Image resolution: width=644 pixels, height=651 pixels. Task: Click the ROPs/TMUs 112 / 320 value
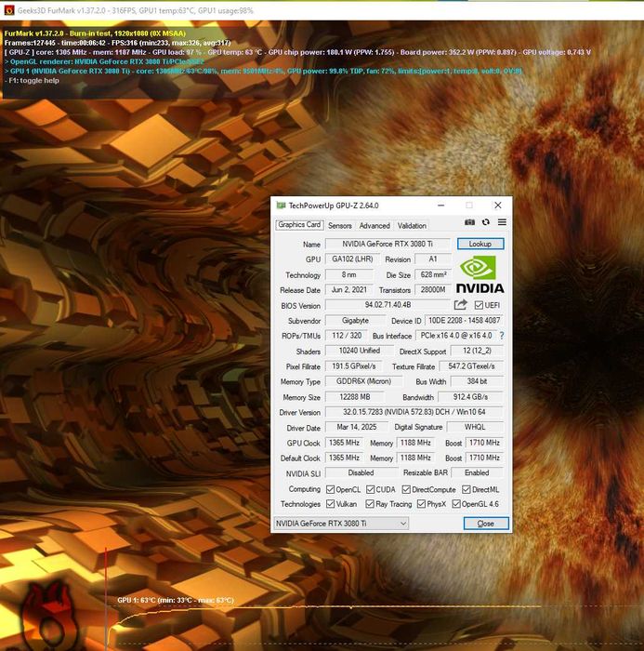(x=347, y=336)
